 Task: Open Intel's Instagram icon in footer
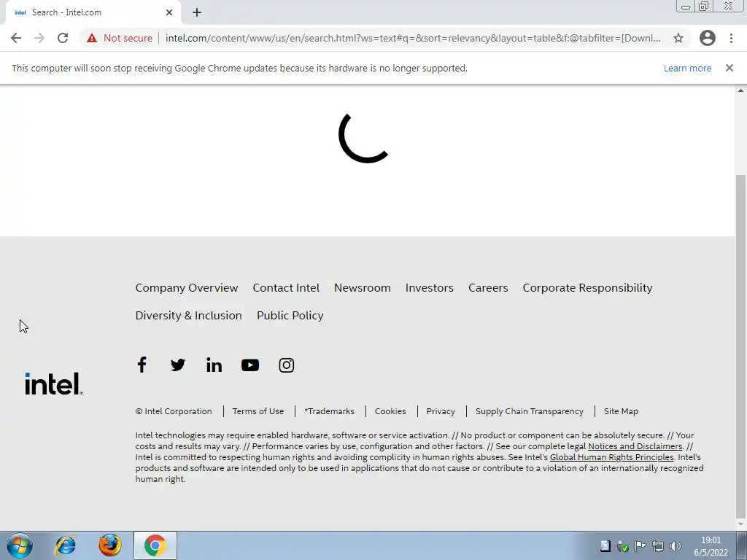pyautogui.click(x=286, y=365)
